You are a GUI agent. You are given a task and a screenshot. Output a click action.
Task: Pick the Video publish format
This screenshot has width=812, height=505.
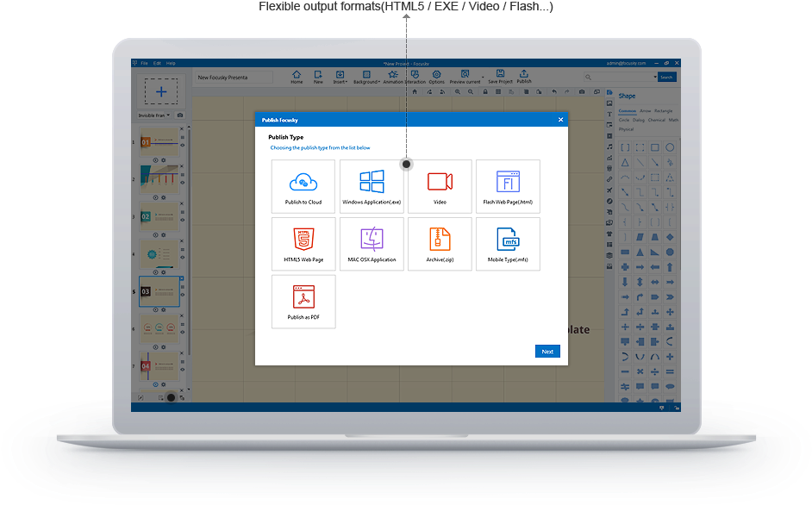point(440,186)
